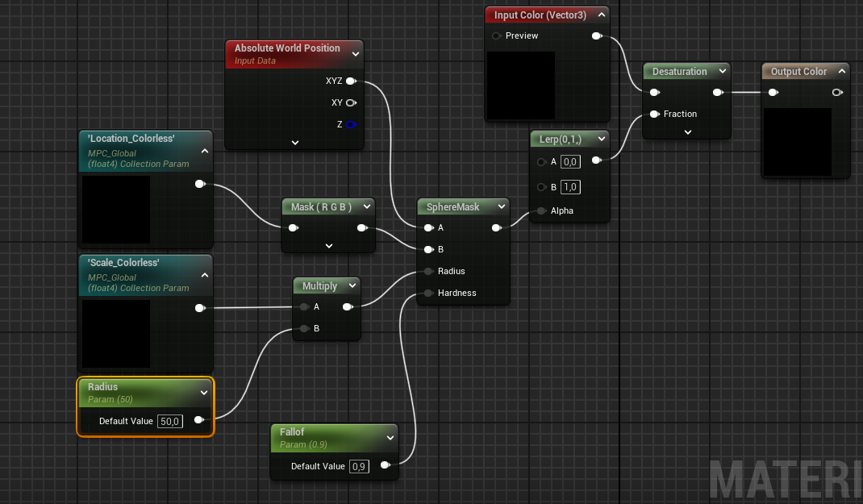
Task: Click the SphereMask output pin
Action: point(497,227)
